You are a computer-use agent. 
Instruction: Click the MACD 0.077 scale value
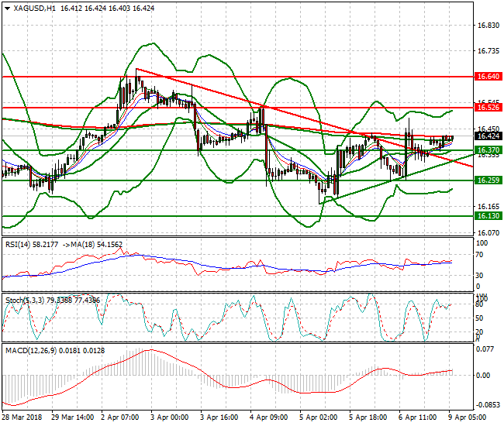tap(485, 349)
